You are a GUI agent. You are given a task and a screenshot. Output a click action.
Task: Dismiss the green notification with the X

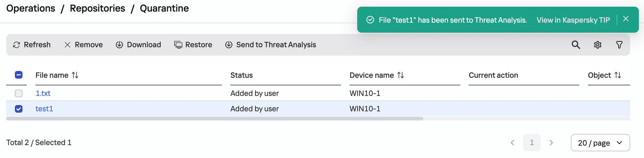point(626,19)
